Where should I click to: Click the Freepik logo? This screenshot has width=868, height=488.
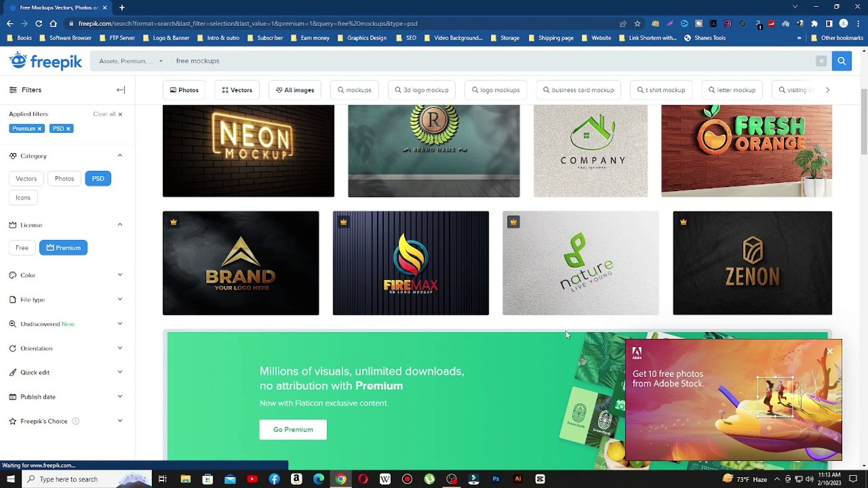click(x=45, y=62)
